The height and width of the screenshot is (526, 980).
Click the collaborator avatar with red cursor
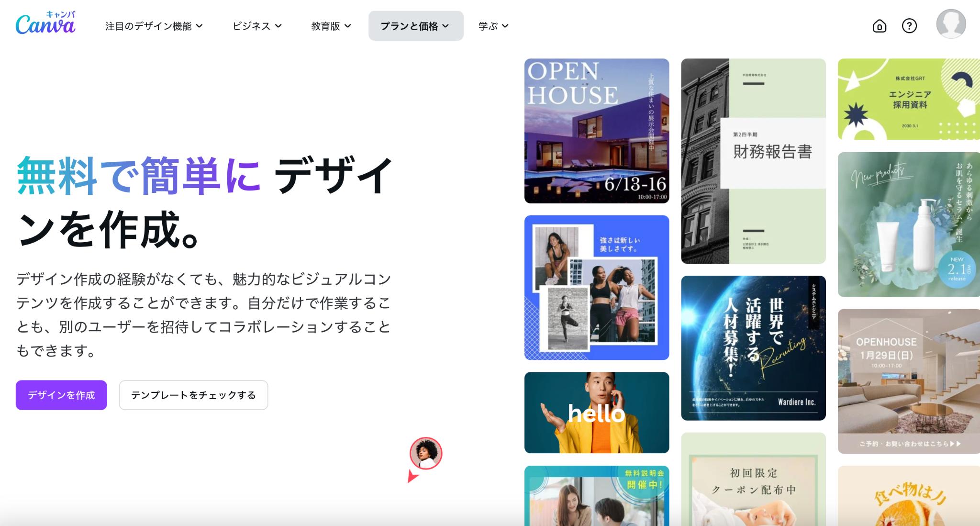426,453
